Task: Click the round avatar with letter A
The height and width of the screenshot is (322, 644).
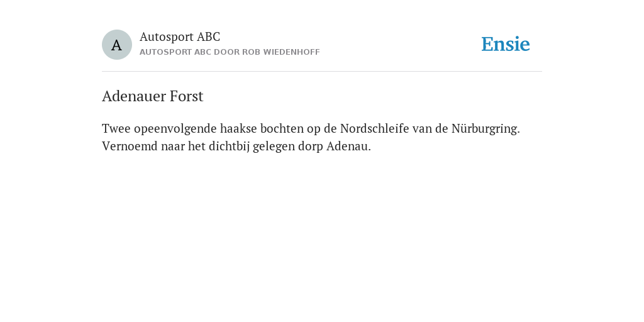Action: point(116,45)
